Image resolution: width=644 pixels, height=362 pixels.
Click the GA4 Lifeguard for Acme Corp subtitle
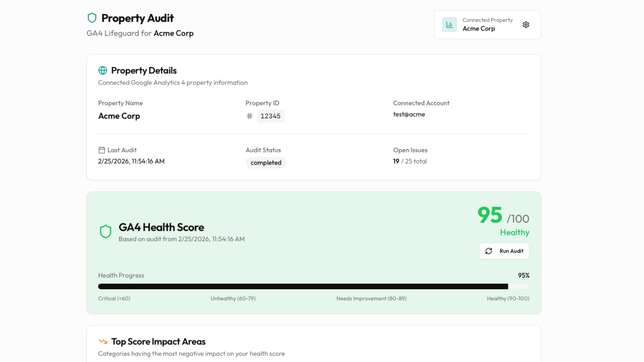[x=140, y=33]
